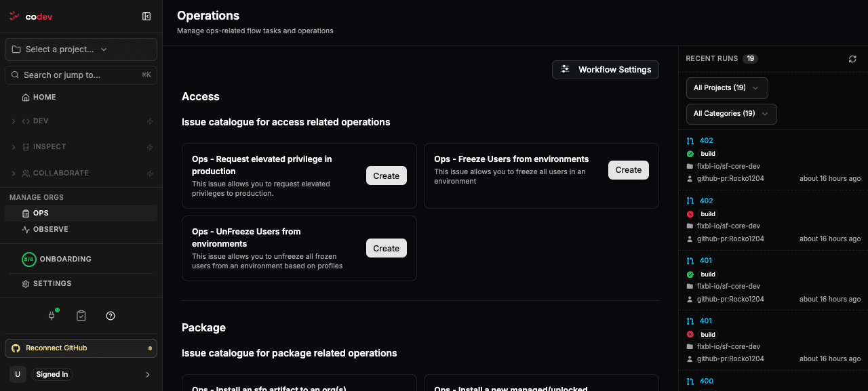Click the codev logo icon

(x=14, y=16)
